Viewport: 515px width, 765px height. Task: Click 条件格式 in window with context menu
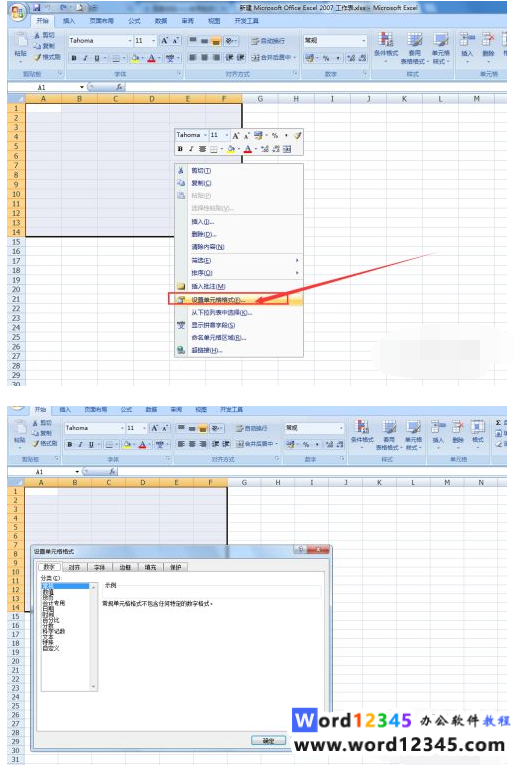point(386,48)
